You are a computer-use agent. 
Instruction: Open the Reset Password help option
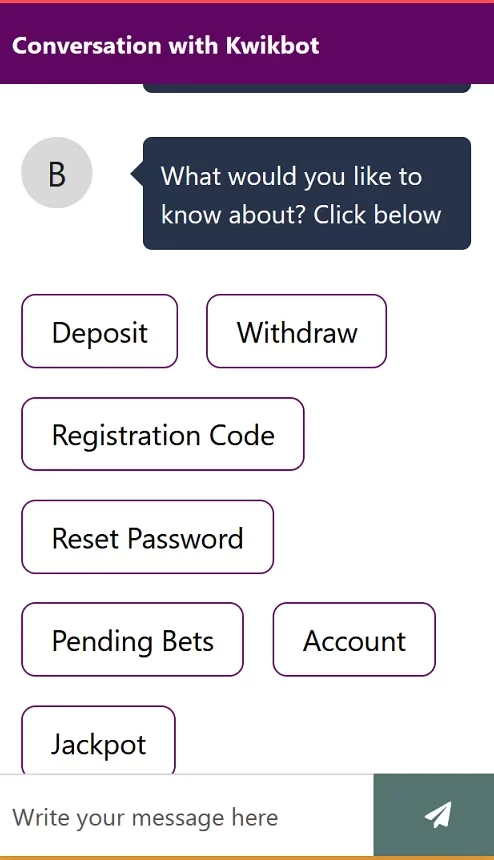147,537
